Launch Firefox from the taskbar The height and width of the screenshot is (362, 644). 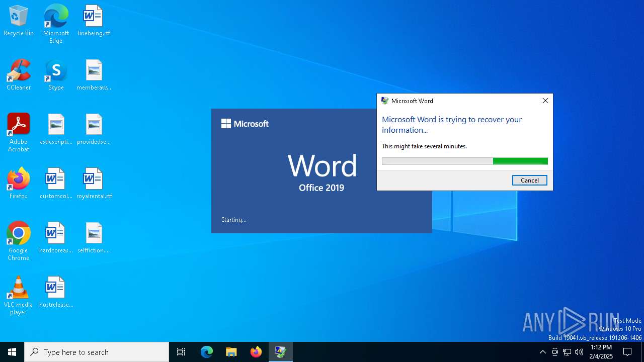(x=256, y=352)
